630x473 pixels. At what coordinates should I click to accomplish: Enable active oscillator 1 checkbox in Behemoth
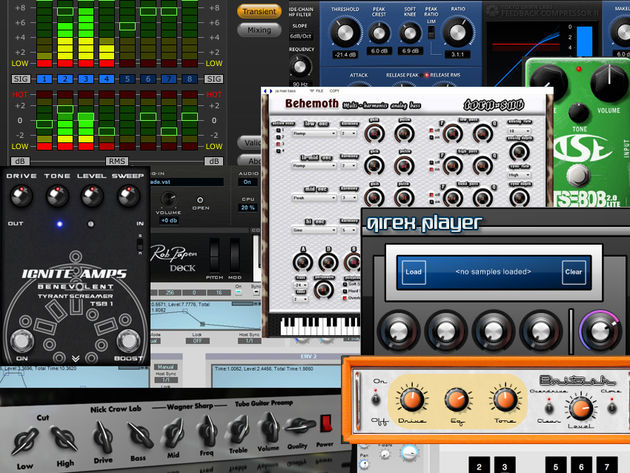click(x=278, y=131)
